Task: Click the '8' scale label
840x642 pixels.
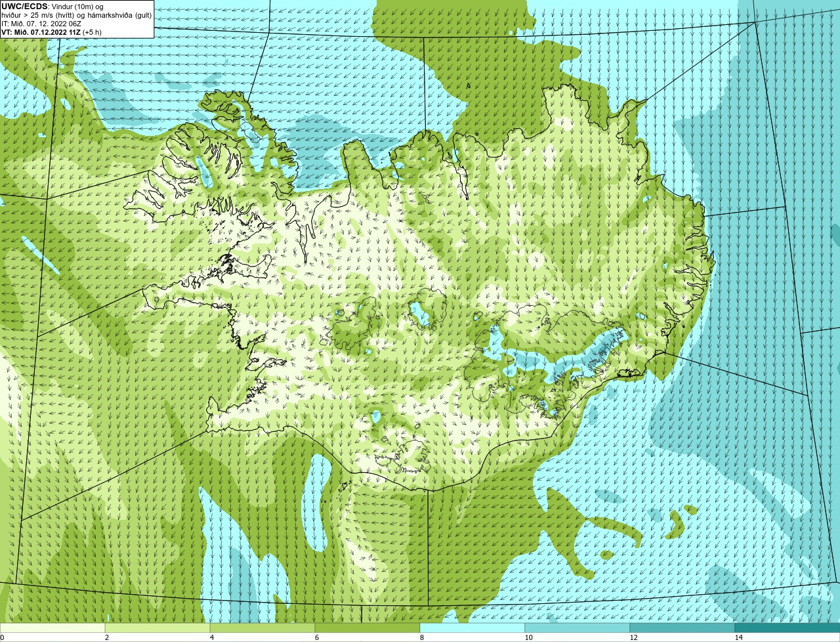Action: coord(421,637)
